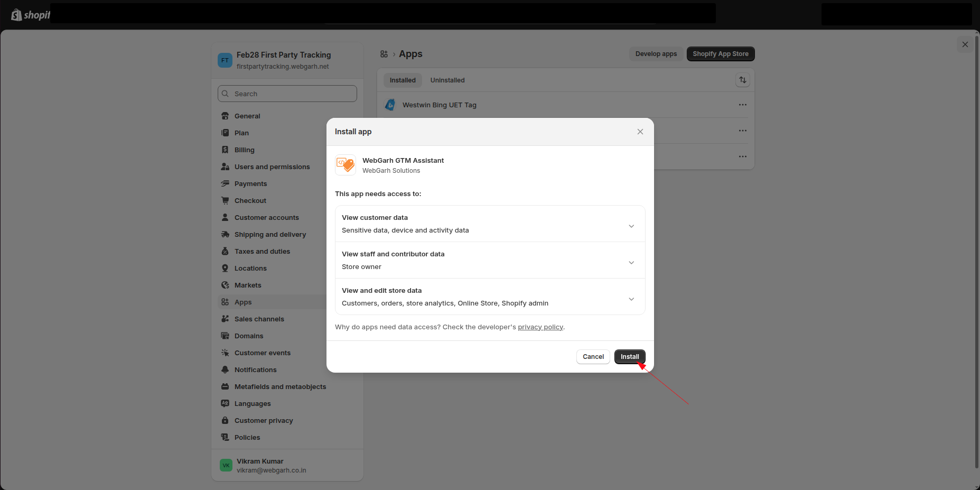Click the WebGarh GTM Assistant app icon
Screen dimensions: 980x490
[346, 165]
